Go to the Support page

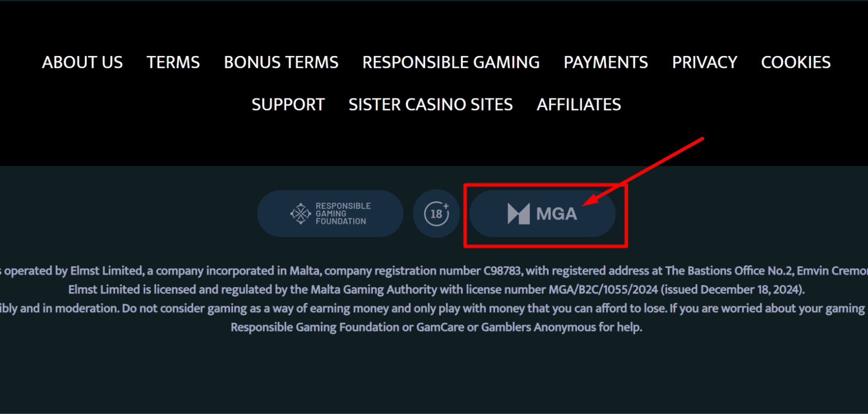[288, 104]
